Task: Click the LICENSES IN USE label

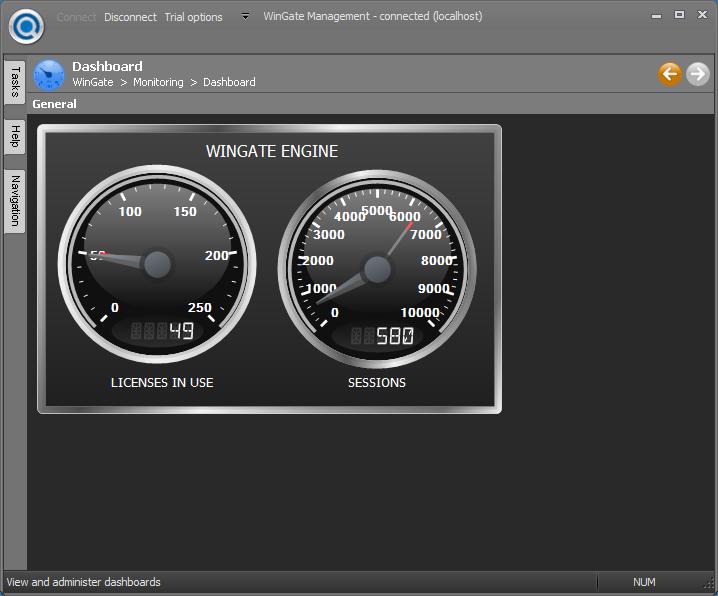Action: click(x=162, y=383)
